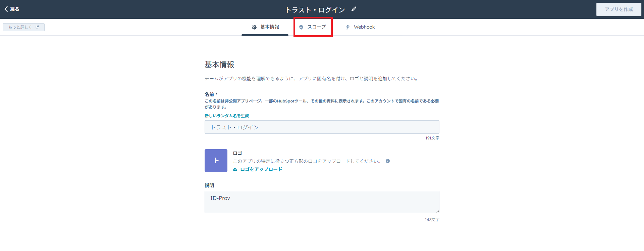Click the ト logo thumbnail
The height and width of the screenshot is (251, 644).
[216, 161]
